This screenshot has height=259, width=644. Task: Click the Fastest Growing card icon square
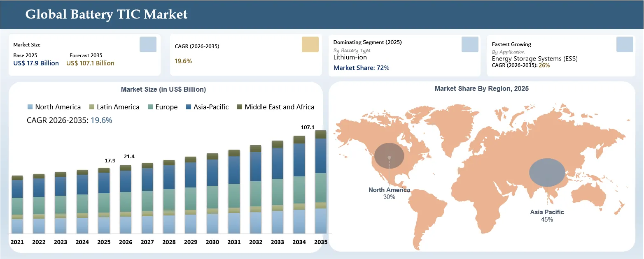tap(625, 44)
